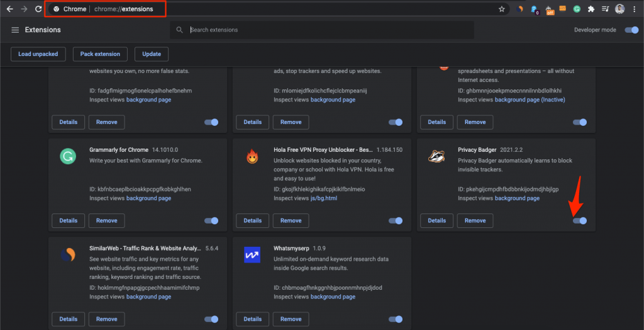Click the Pack extension button
This screenshot has height=330, width=644.
pos(100,54)
